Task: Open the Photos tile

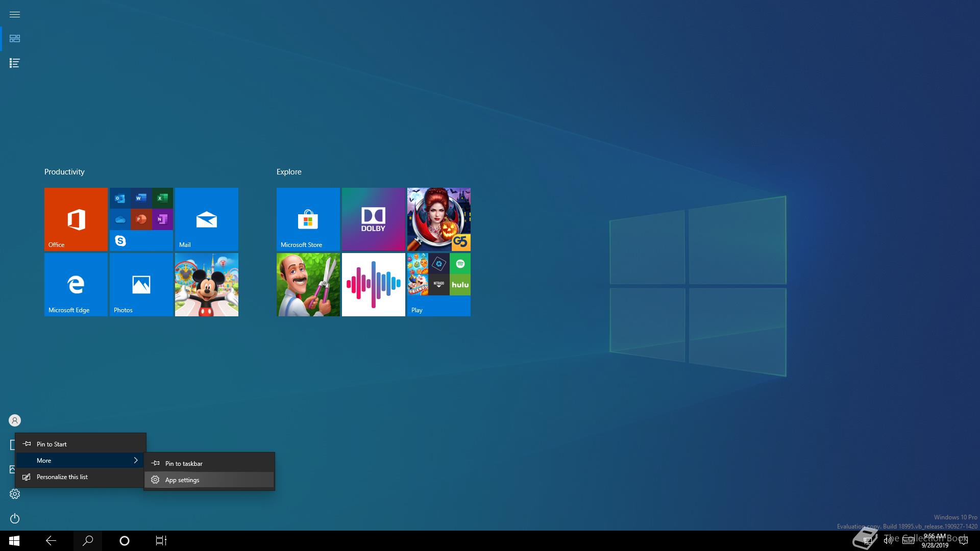Action: point(141,284)
